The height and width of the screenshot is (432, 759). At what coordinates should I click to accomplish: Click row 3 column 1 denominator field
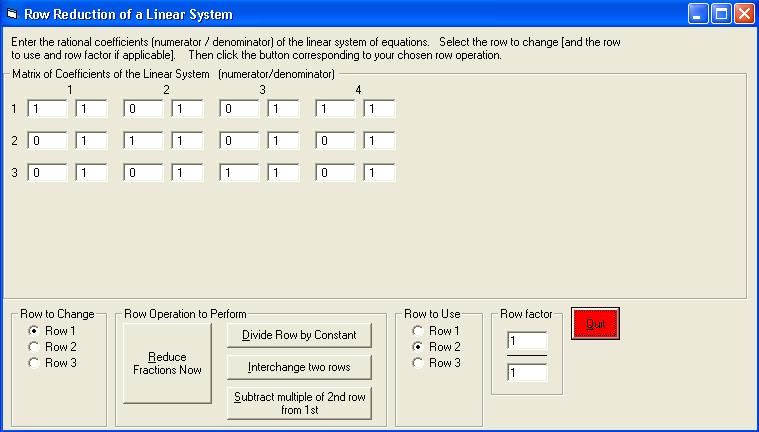click(91, 173)
